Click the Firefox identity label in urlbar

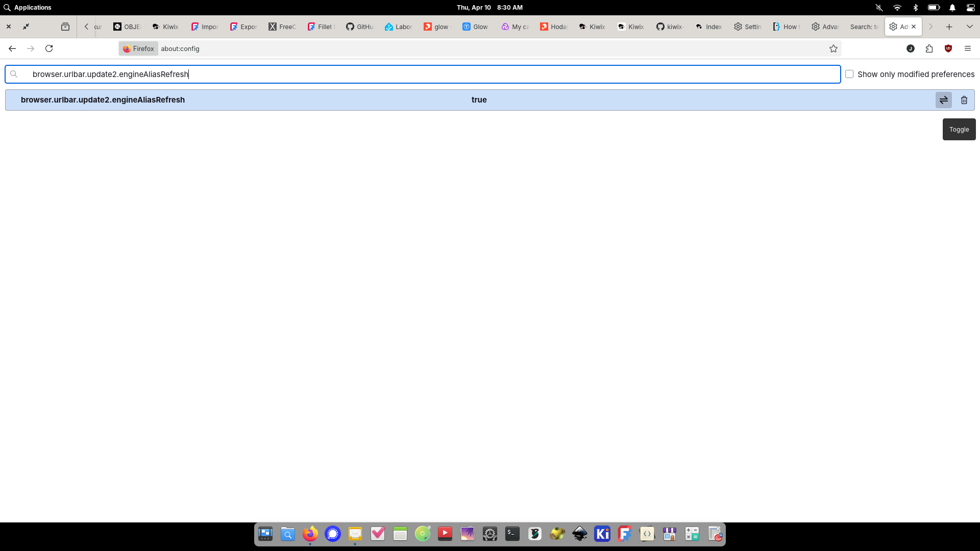coord(138,48)
